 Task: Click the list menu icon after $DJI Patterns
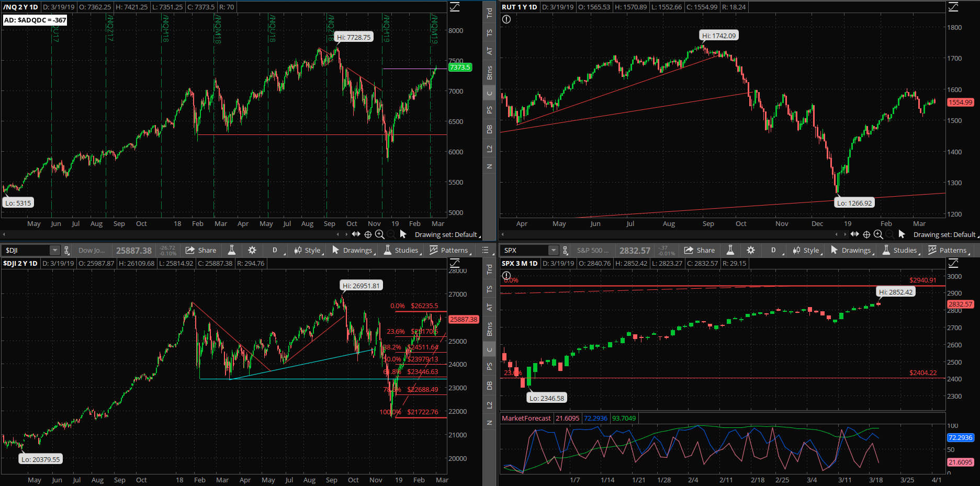(486, 250)
